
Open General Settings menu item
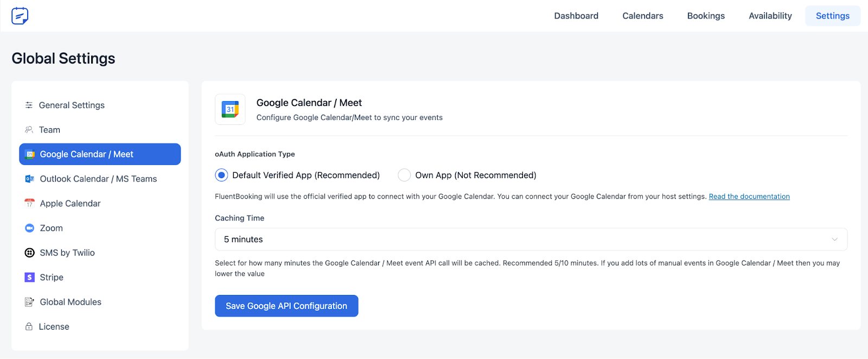pyautogui.click(x=100, y=105)
